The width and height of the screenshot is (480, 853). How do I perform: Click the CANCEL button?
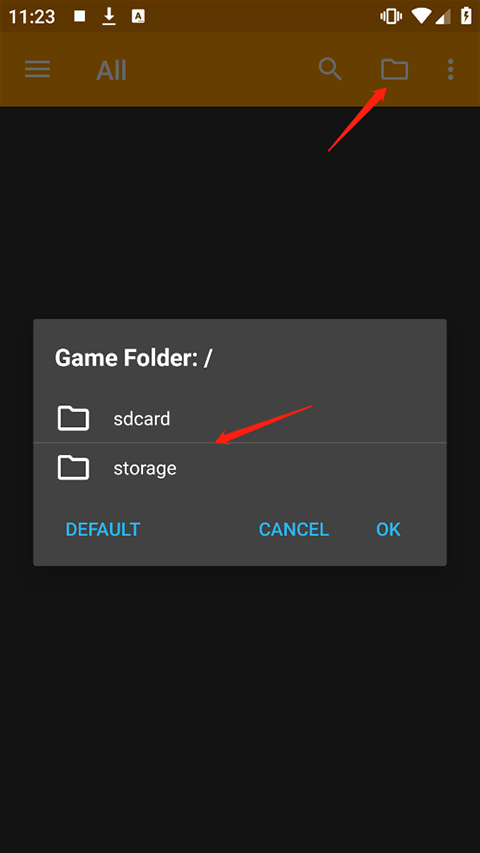(294, 529)
